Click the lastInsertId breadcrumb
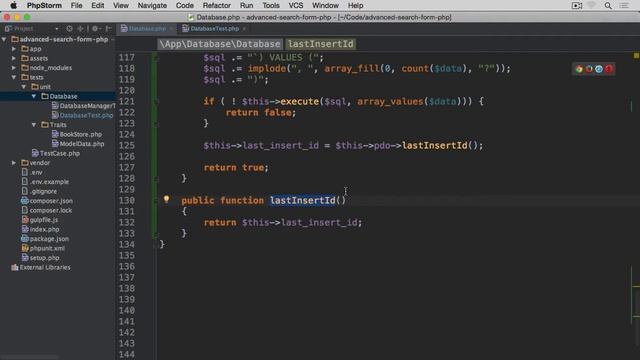The width and height of the screenshot is (640, 360). 320,44
